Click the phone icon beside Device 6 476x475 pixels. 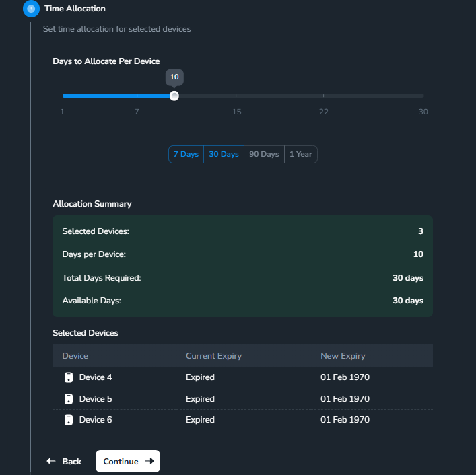point(69,420)
